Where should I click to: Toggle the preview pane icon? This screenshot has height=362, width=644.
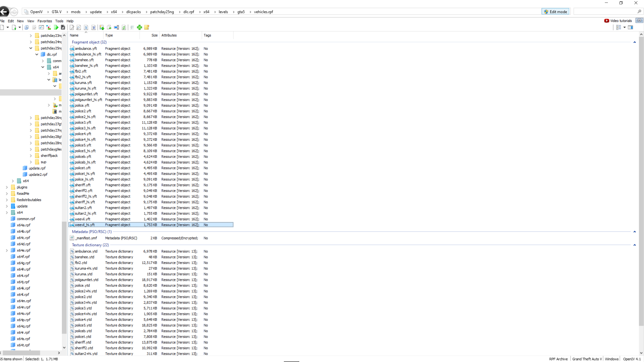tap(630, 27)
